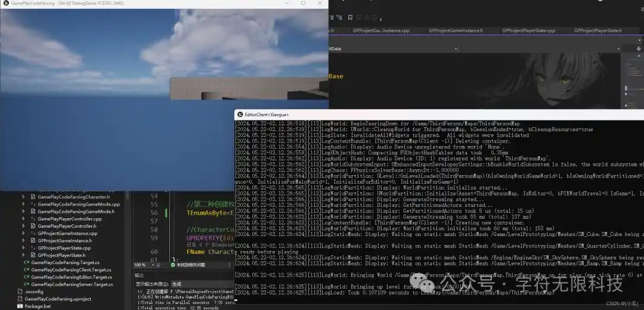This screenshot has height=310, width=644.
Task: Click the green no-issues-found check icon
Action: pos(173,265)
